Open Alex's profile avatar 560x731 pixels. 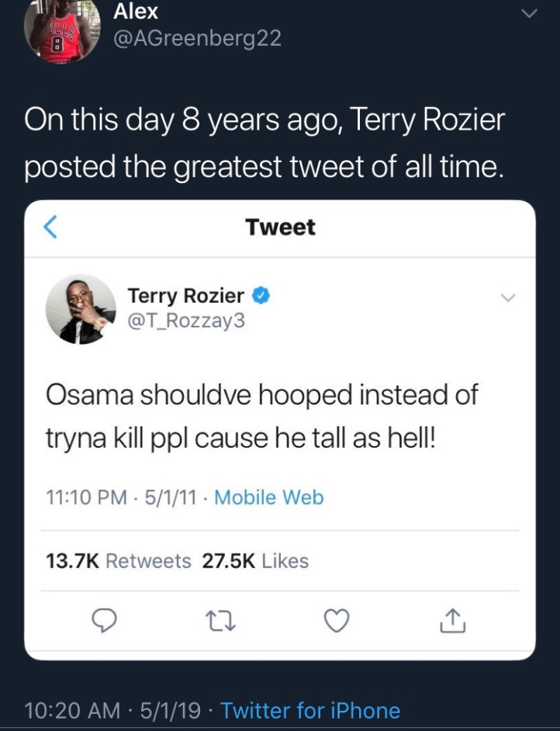tap(62, 29)
